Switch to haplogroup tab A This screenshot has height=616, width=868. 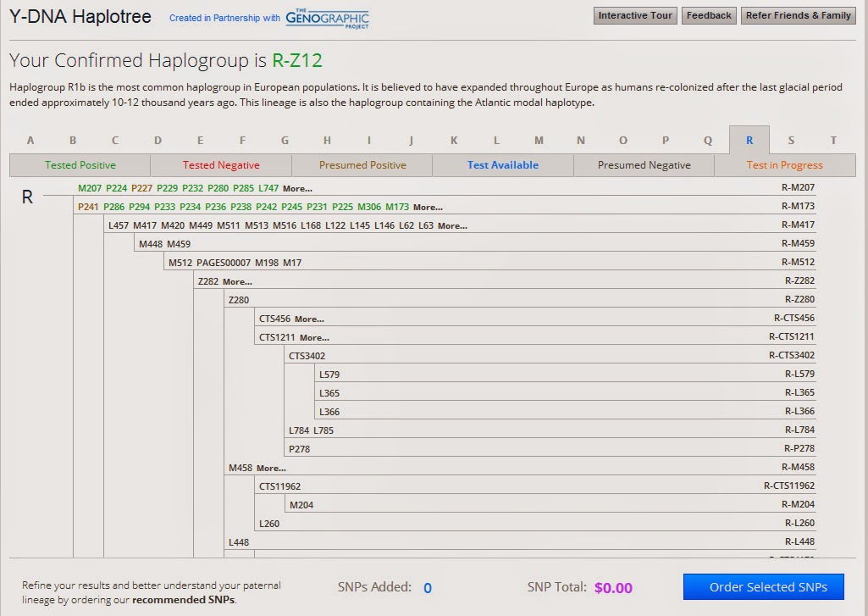[x=30, y=140]
